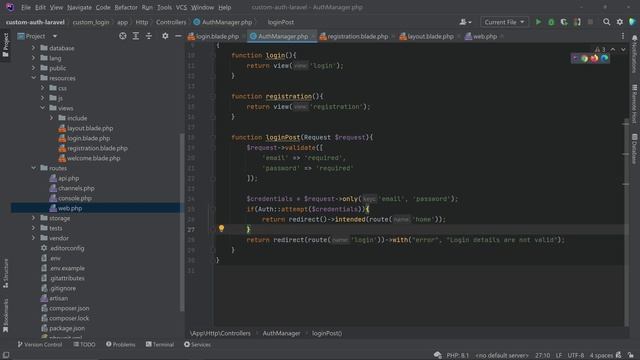This screenshot has height=360, width=640.
Task: Click the Project tree vertical scrollbar
Action: tap(182, 222)
